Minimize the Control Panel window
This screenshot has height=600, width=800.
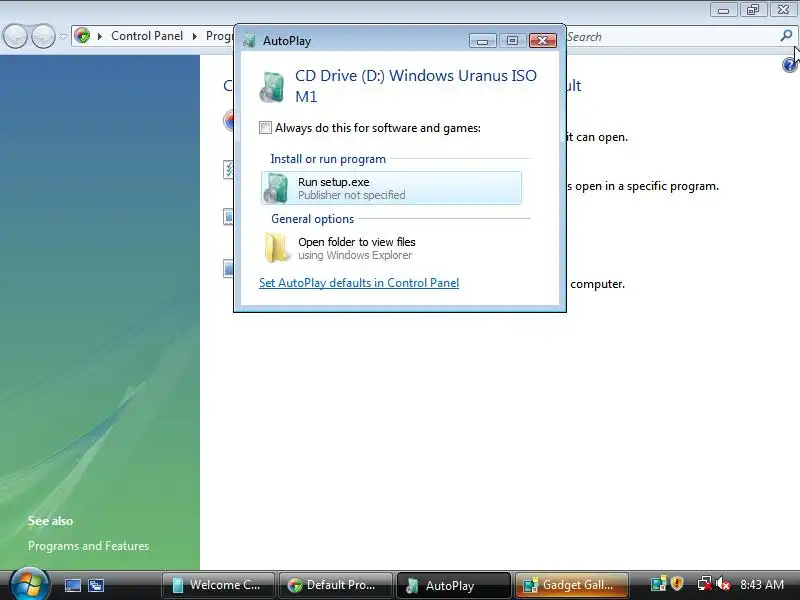pyautogui.click(x=723, y=10)
